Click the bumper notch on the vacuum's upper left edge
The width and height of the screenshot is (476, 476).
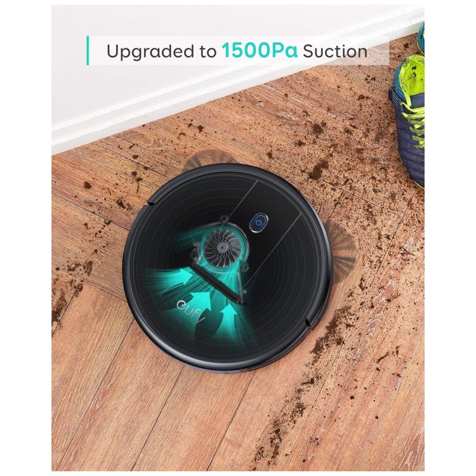tap(151, 203)
